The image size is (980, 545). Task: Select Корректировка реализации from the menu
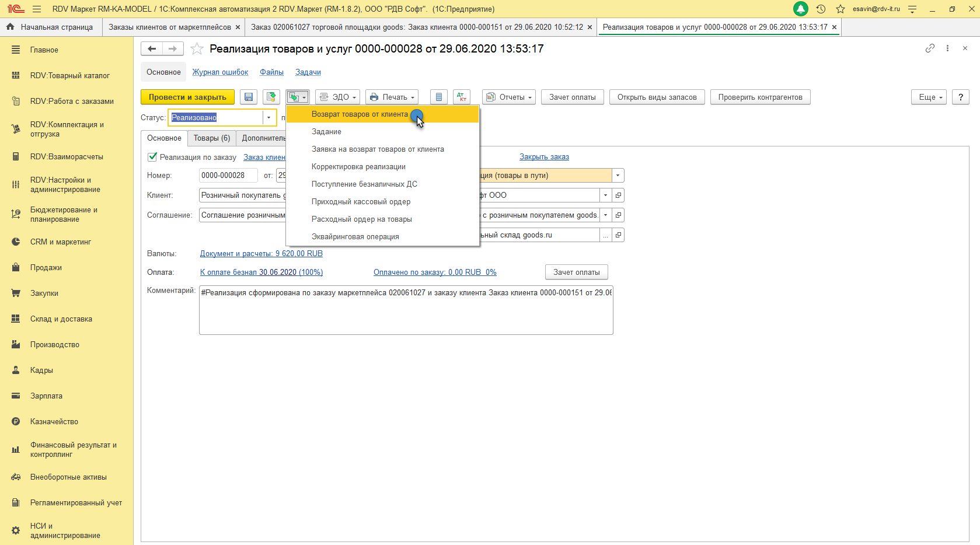pyautogui.click(x=358, y=167)
